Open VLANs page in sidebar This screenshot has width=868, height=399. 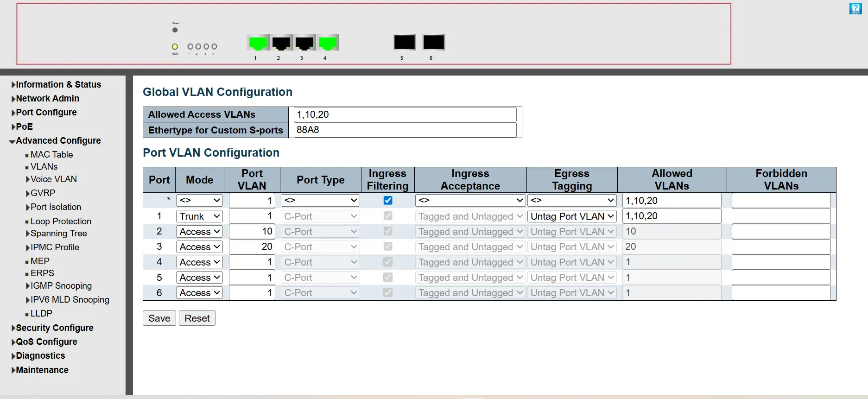(44, 166)
